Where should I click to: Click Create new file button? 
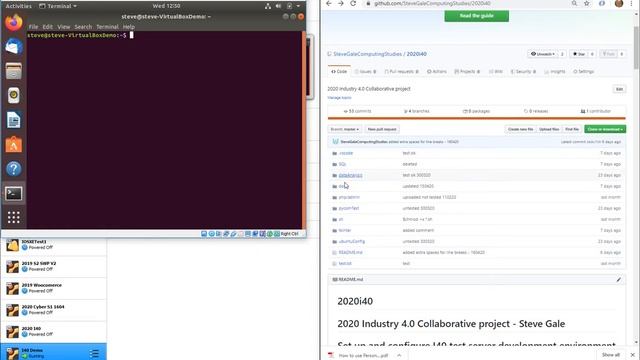pyautogui.click(x=520, y=129)
